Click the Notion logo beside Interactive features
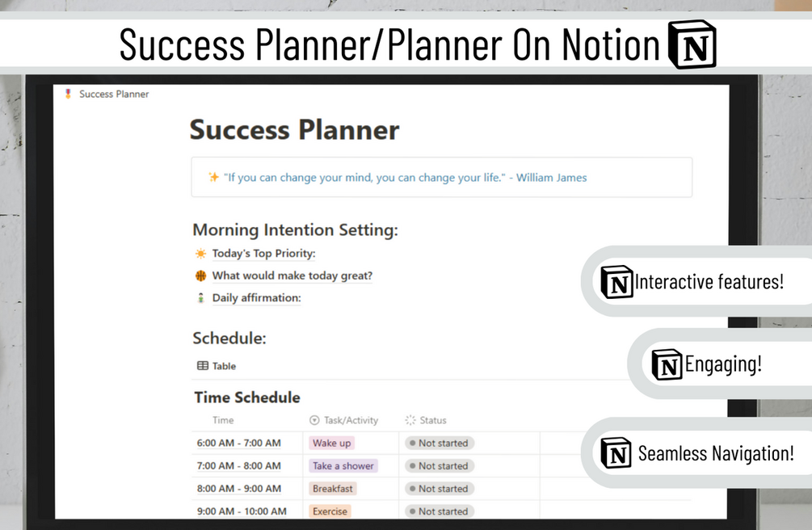The image size is (812, 530). tap(616, 282)
